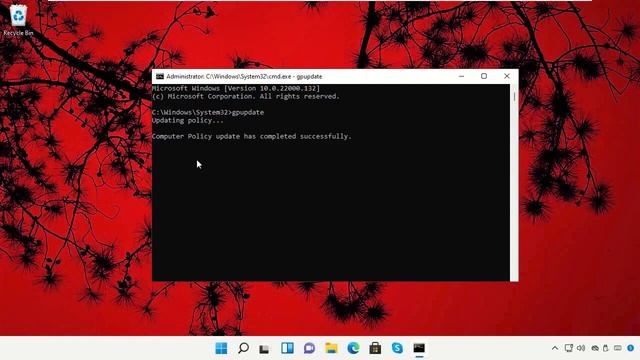Open the Recycle Bin desktop icon
Screen dimensions: 640x360
point(18,20)
